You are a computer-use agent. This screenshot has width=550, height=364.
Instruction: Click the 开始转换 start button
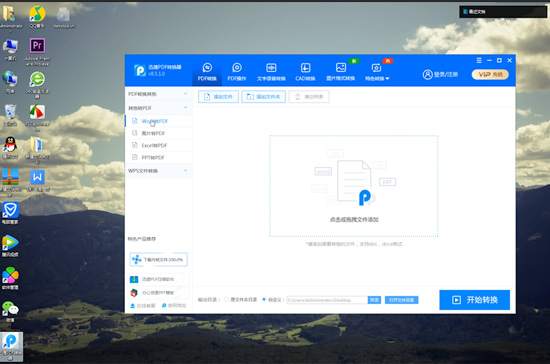(x=475, y=300)
